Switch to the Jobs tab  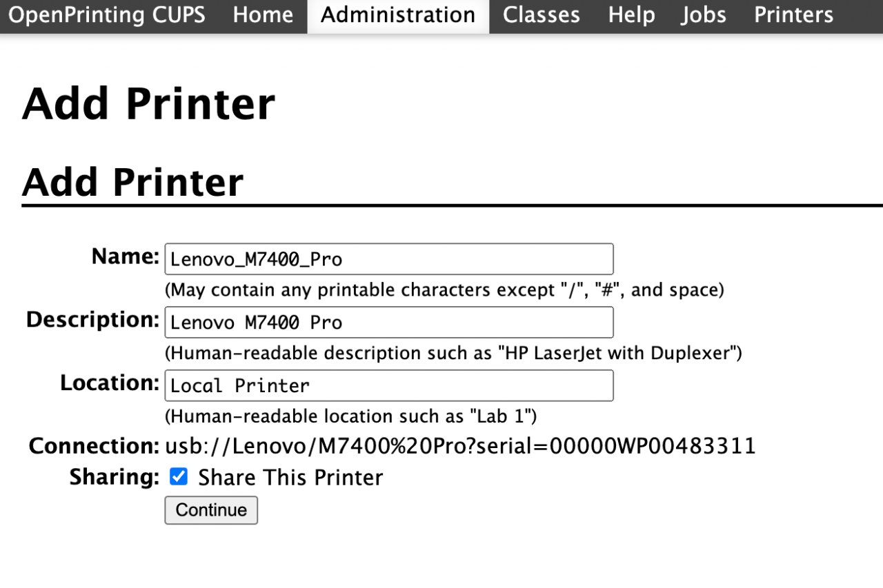tap(704, 15)
